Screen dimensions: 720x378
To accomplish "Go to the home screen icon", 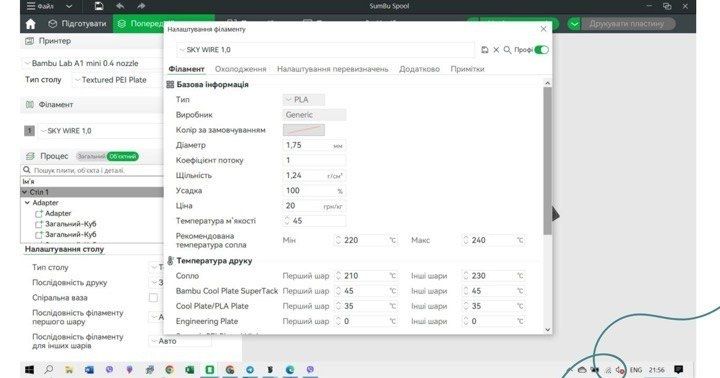I will click(x=31, y=23).
